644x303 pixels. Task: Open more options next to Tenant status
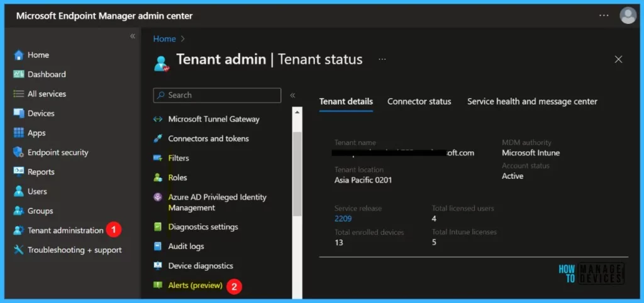point(382,60)
